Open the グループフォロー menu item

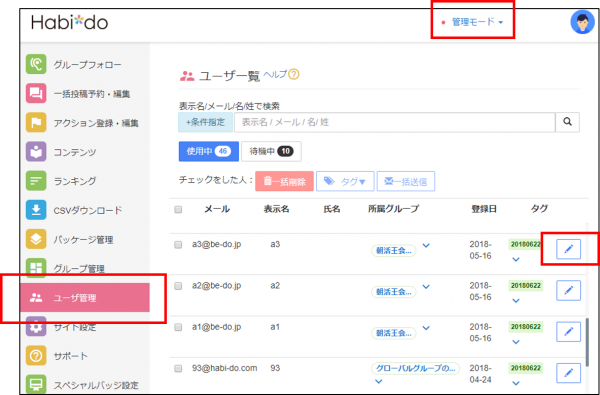coord(87,65)
